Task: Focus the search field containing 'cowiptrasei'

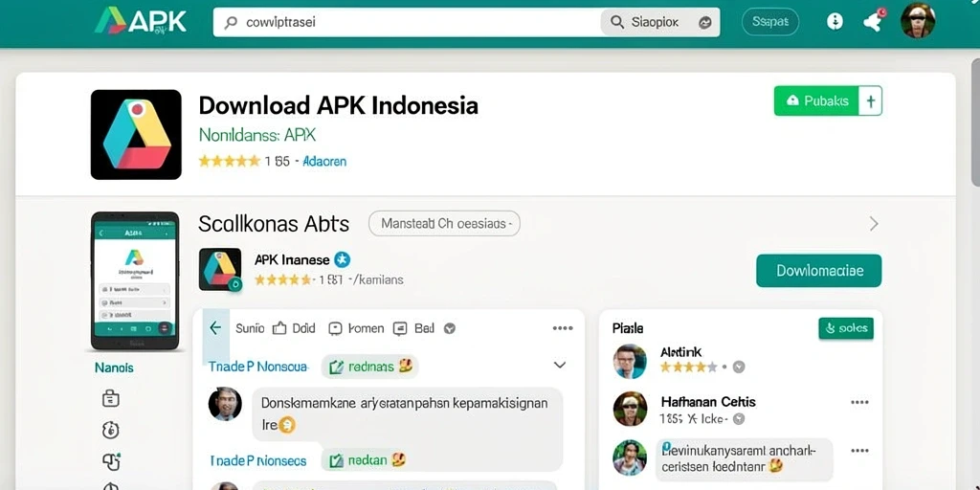Action: coord(406,23)
